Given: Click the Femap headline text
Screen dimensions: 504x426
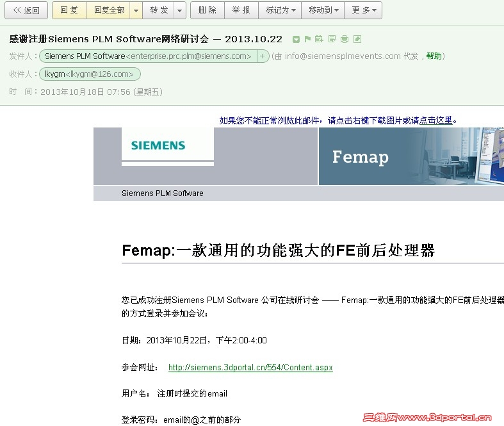Looking at the screenshot, I should tap(279, 250).
